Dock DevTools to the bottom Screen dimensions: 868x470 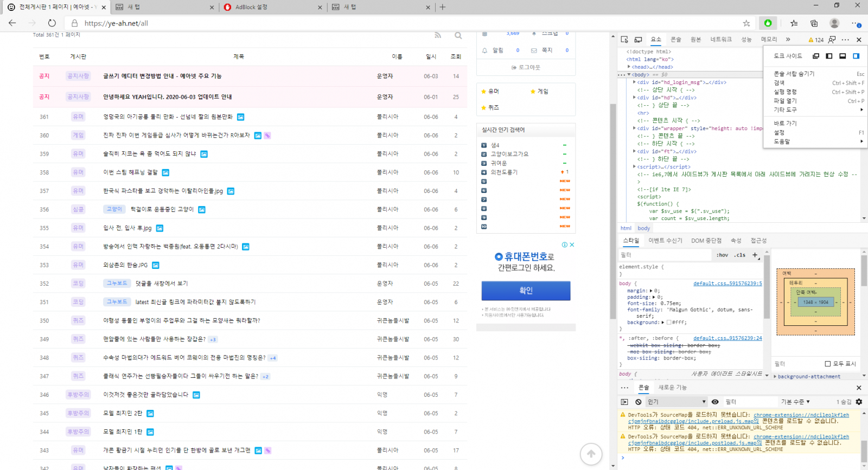843,56
